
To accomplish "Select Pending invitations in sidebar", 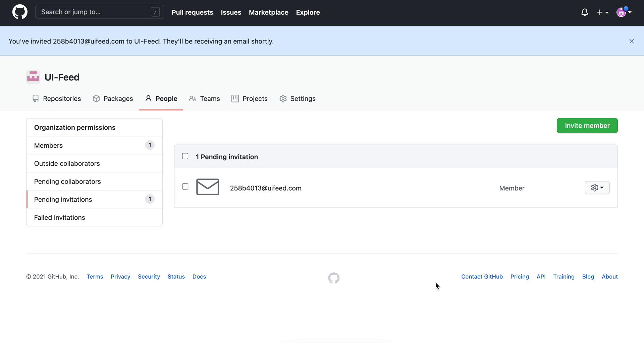I will click(x=94, y=199).
